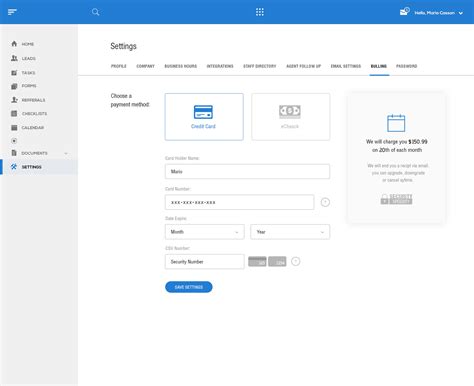474x386 pixels.
Task: Click the CSV number help icon
Action: point(296,262)
